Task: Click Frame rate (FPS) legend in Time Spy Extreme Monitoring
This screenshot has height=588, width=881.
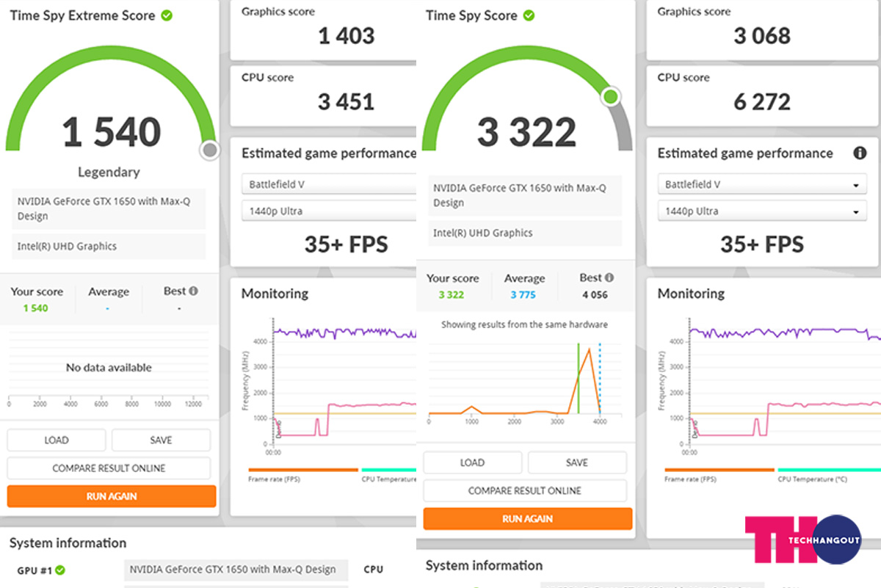Action: tap(274, 479)
